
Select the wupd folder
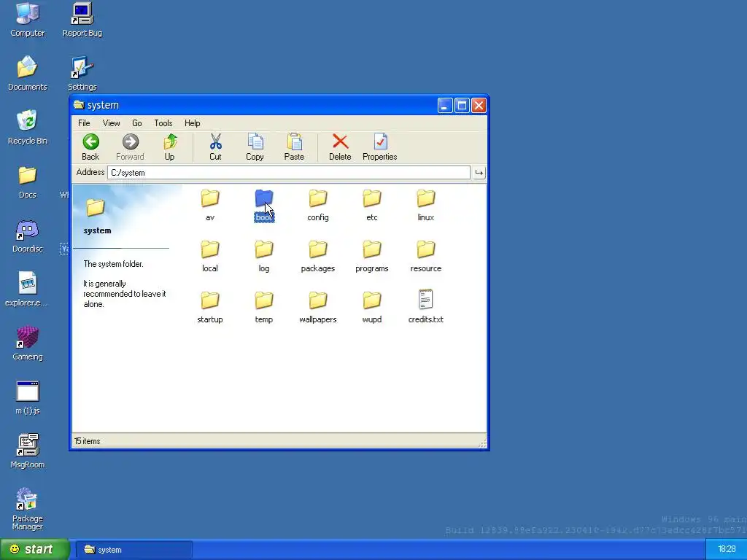point(371,307)
